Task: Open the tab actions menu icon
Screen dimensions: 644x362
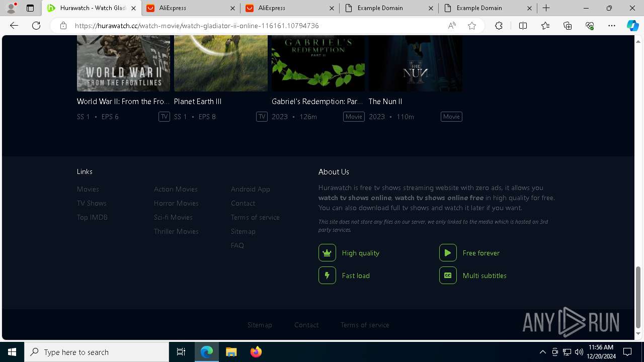Action: [30, 8]
